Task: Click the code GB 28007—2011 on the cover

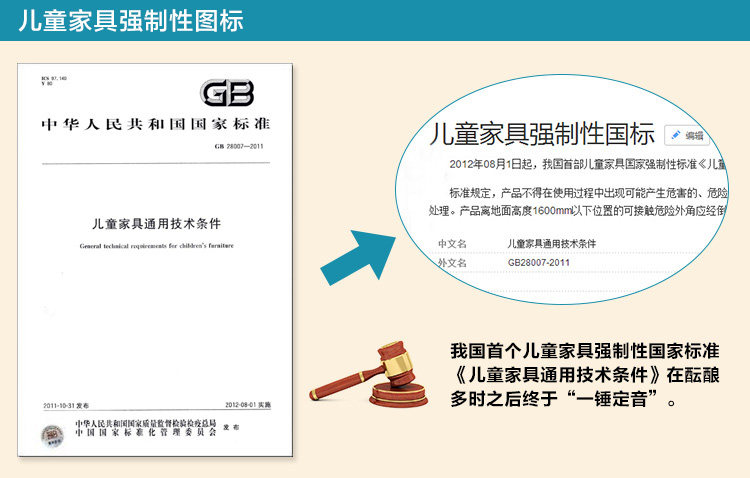Action: pos(239,146)
